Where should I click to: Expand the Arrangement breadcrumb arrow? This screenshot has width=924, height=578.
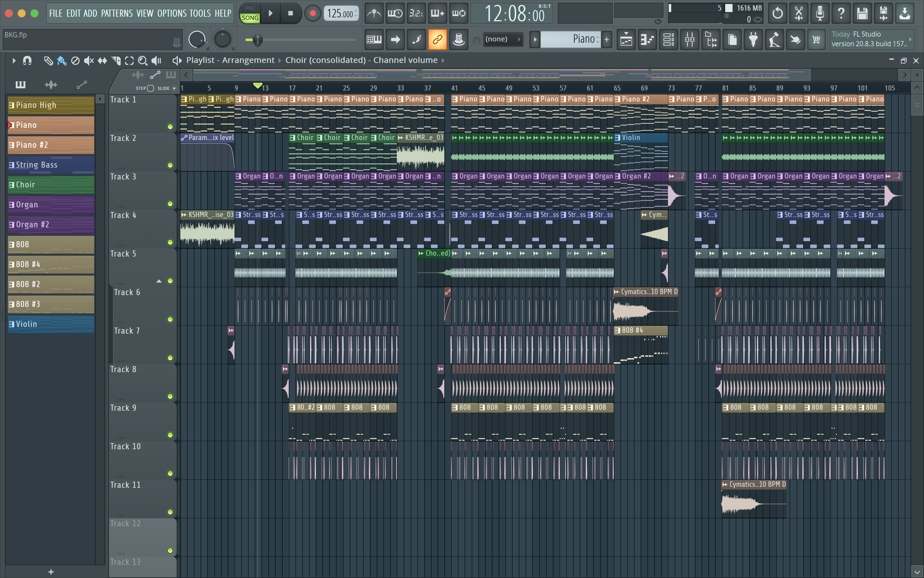(x=280, y=60)
